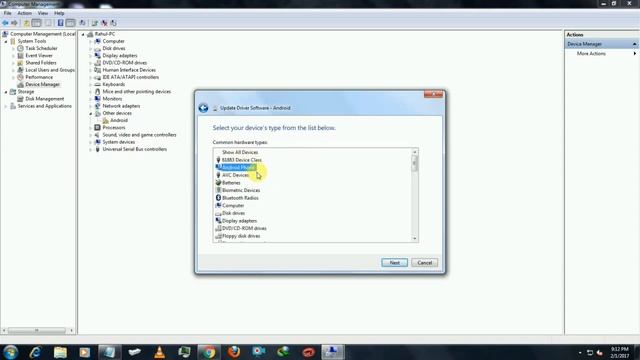Click the Windows Start button
Viewport: 640px width, 360px height.
coord(10,352)
